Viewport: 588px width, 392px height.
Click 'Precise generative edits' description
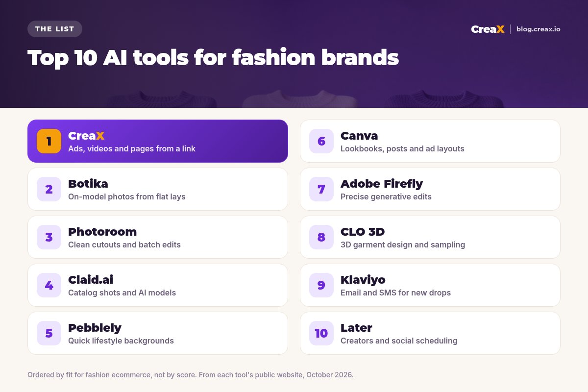tap(386, 196)
